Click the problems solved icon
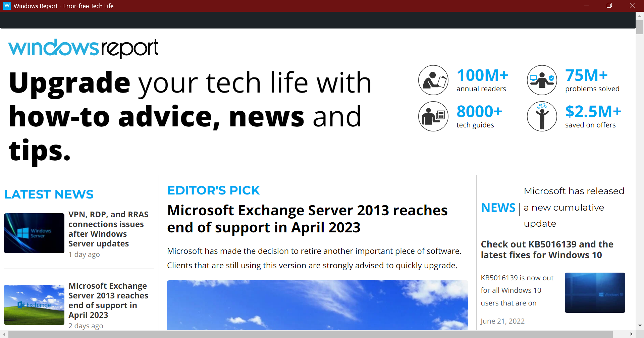Screen dimensions: 644x338 click(542, 80)
